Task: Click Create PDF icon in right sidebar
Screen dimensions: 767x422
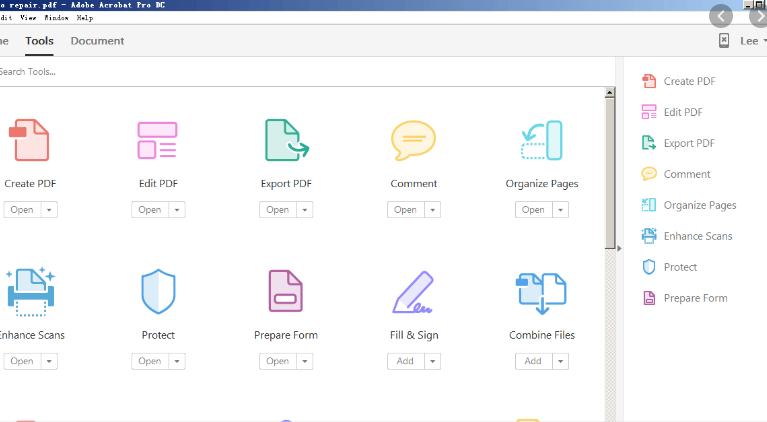Action: (x=649, y=81)
